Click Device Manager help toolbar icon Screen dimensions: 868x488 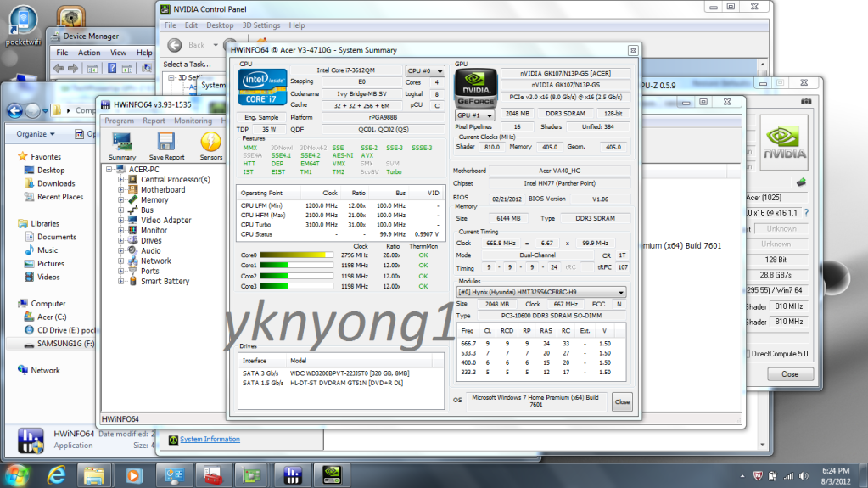coord(112,68)
